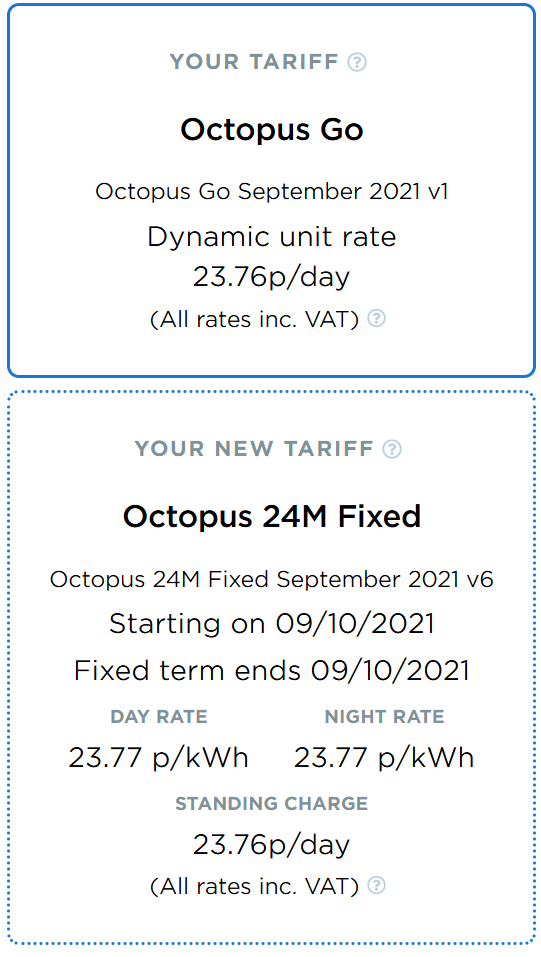
Task: Open the help icon beside YOUR NEW TARIFF
Action: [x=392, y=449]
